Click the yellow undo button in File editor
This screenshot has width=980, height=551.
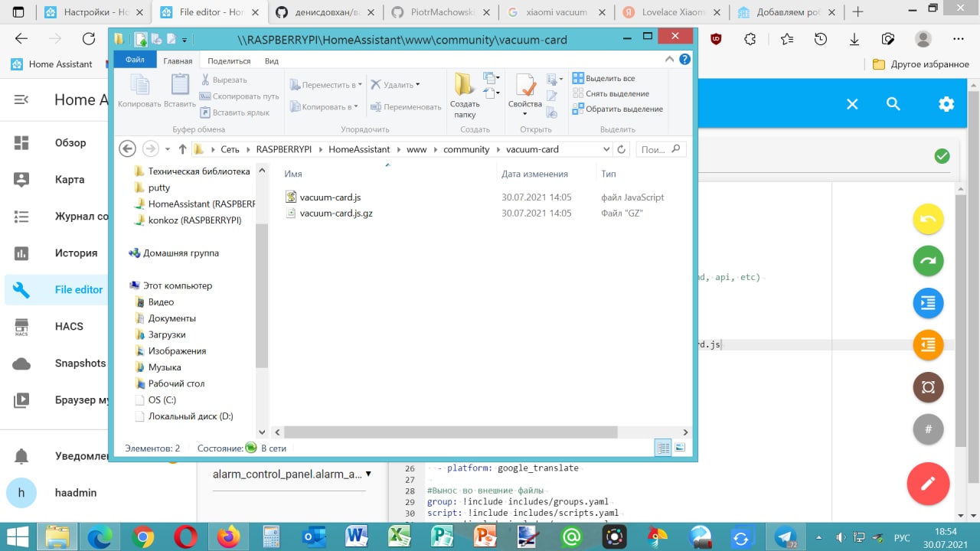[x=928, y=219]
